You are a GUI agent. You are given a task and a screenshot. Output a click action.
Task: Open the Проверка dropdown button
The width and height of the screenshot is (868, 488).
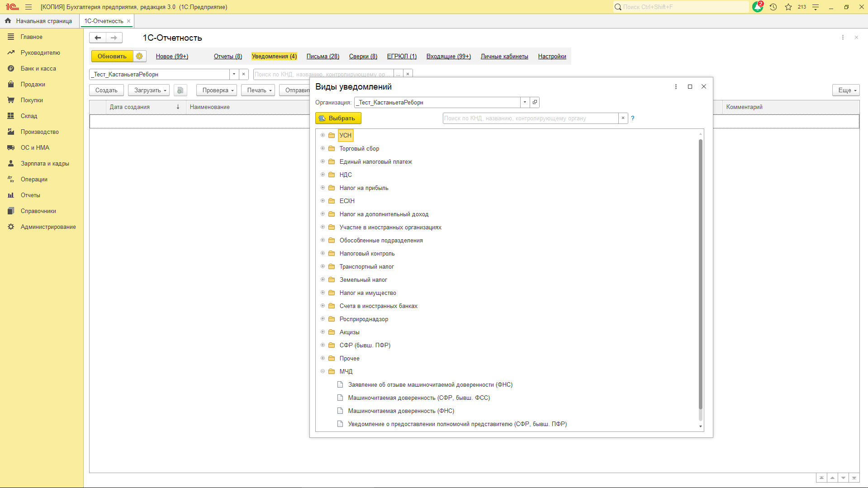217,90
